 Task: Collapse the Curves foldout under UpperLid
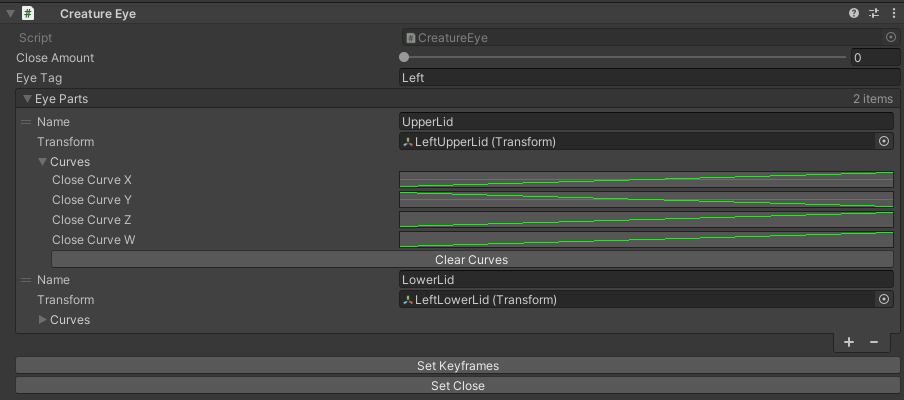42,162
